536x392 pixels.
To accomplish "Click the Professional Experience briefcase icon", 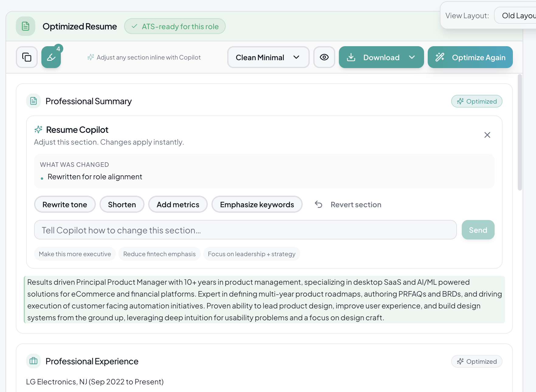I will pos(33,361).
